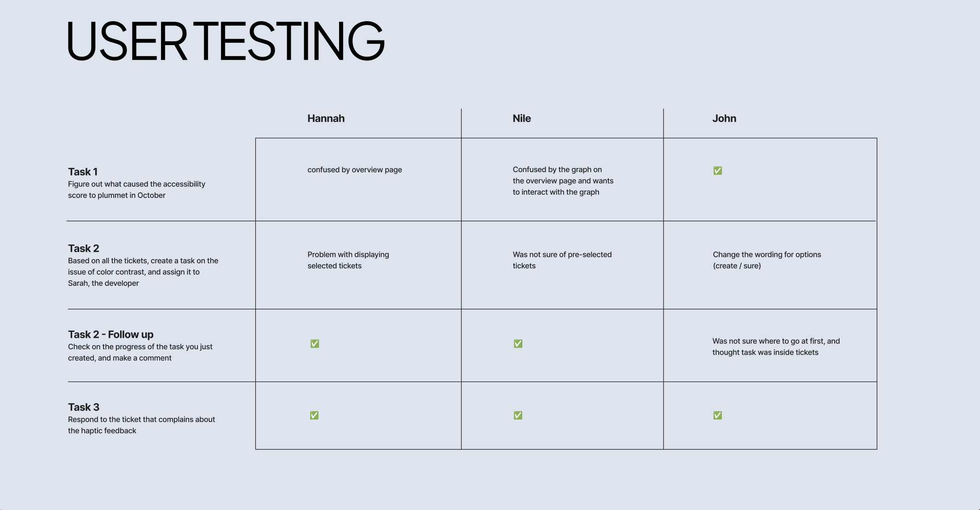Select the Task 3 heading
Viewport: 980px width, 510px height.
(x=83, y=407)
